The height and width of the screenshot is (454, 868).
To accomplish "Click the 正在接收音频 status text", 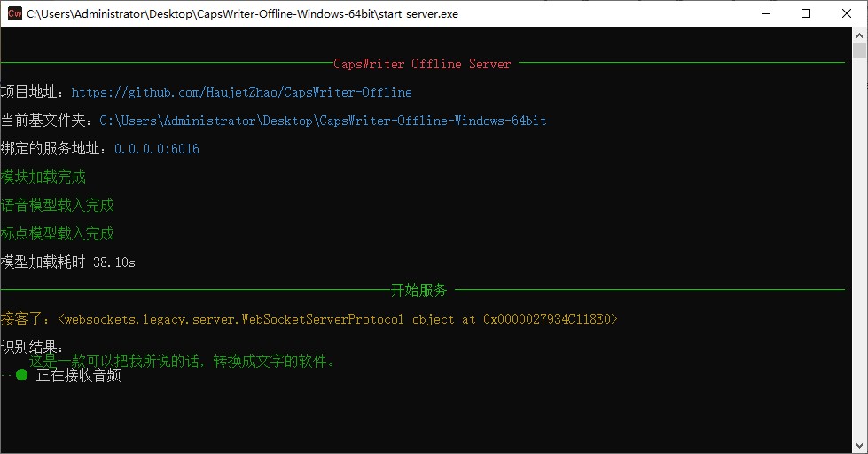I will tap(79, 375).
